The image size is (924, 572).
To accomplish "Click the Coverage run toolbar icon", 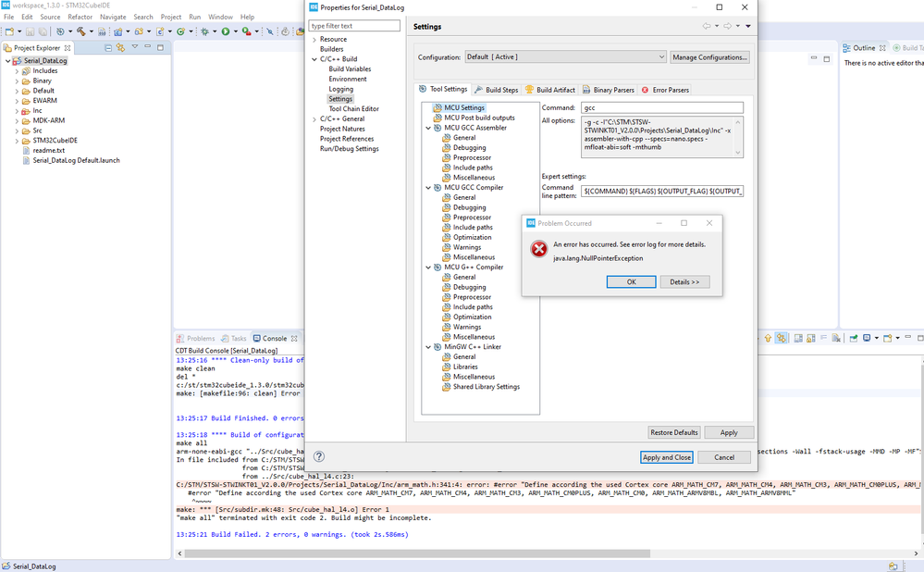I will tap(246, 31).
